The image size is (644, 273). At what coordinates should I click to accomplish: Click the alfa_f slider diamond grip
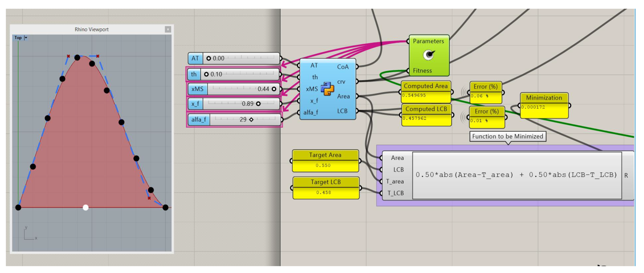click(251, 120)
